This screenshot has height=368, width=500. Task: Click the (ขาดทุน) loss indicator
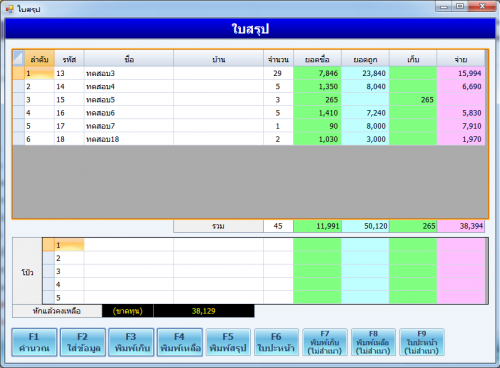(x=128, y=311)
